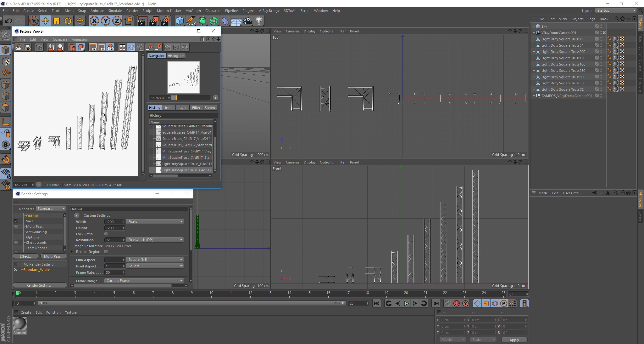644x344 pixels.
Task: Toggle X axis lock
Action: 94,21
